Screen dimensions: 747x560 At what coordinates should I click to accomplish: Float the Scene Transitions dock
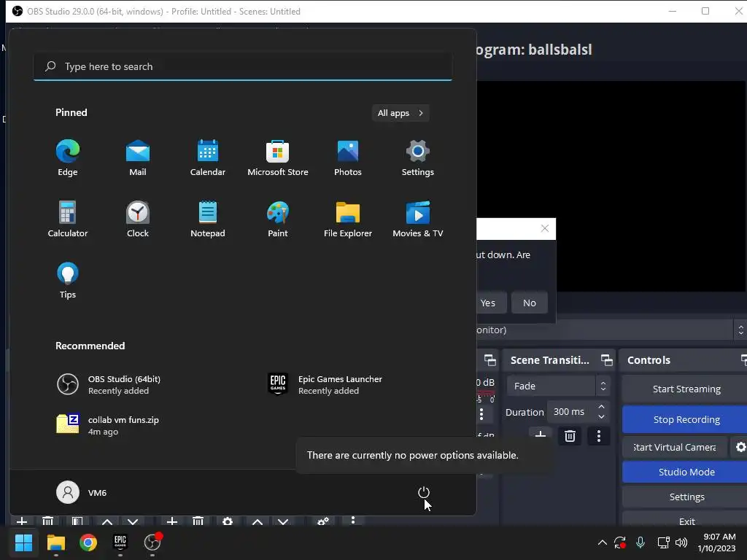pyautogui.click(x=606, y=360)
